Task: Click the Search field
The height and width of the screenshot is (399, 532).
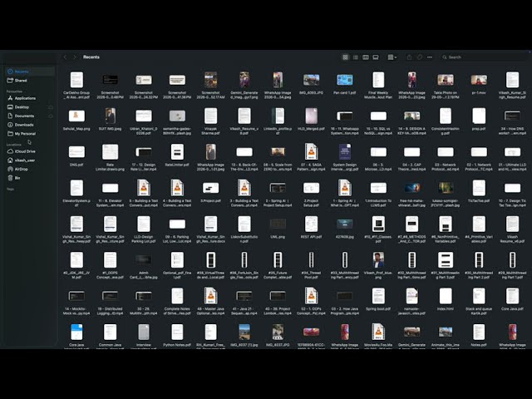Action: (x=483, y=57)
